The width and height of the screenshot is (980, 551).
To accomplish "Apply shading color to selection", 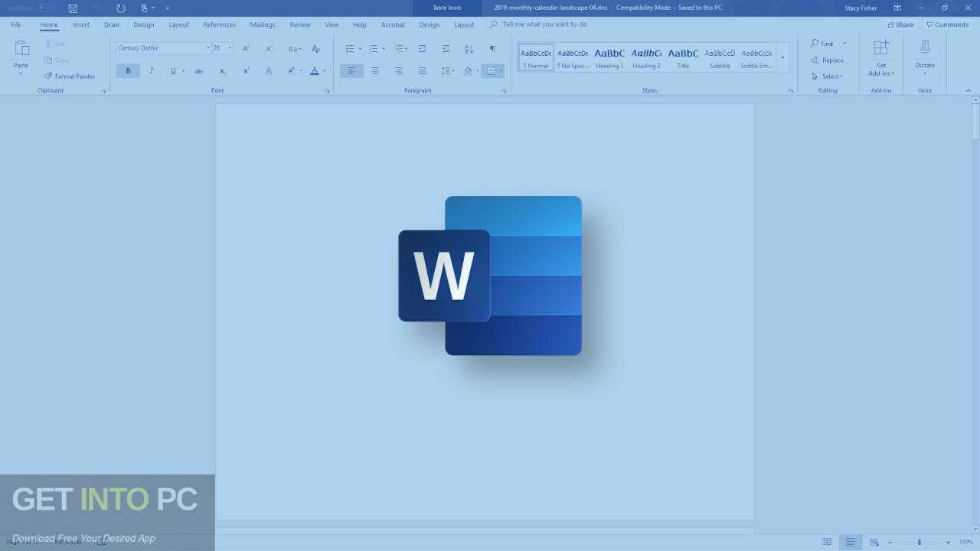I will [x=468, y=70].
